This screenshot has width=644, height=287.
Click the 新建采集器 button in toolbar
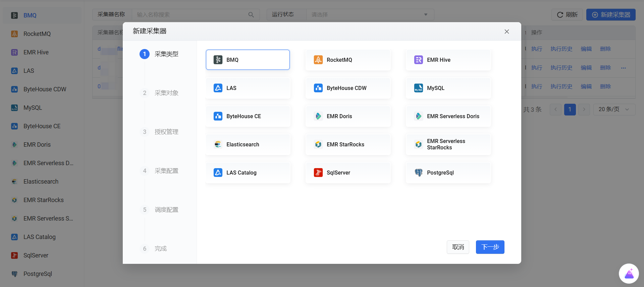[611, 15]
